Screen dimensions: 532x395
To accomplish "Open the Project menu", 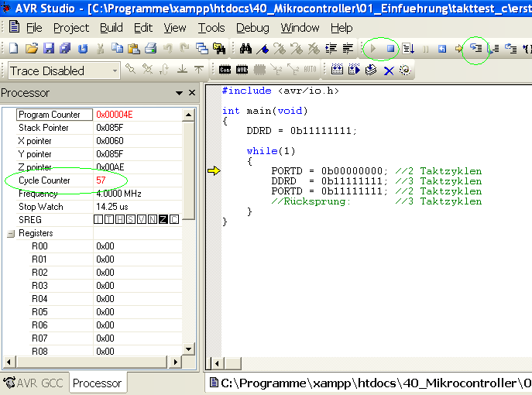I will click(71, 28).
